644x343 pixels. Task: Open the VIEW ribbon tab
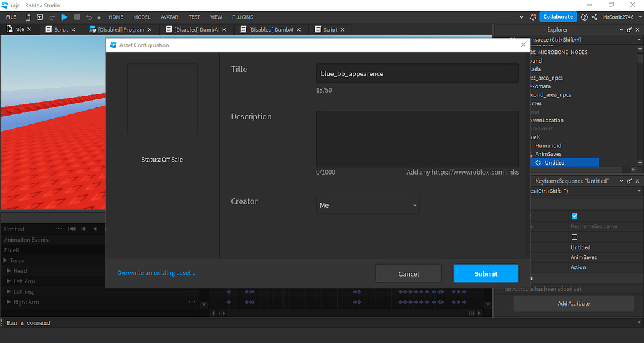point(216,17)
